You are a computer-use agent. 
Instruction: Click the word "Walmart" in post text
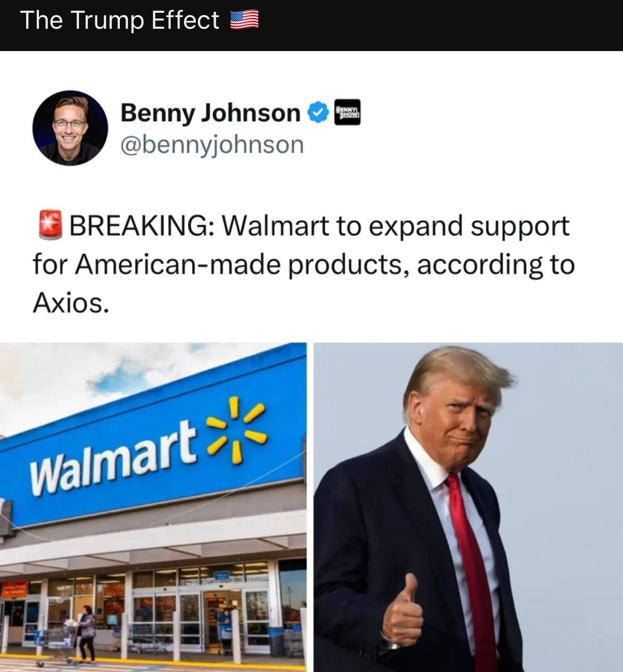pyautogui.click(x=276, y=226)
